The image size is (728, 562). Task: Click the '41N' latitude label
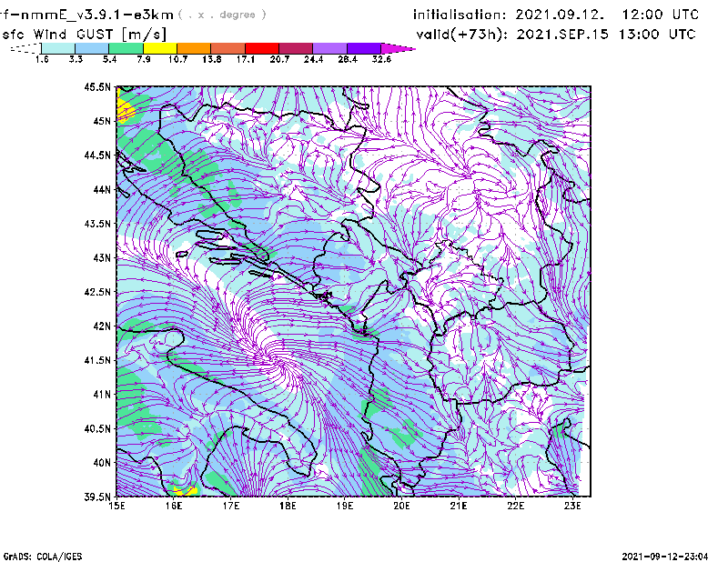pos(102,395)
